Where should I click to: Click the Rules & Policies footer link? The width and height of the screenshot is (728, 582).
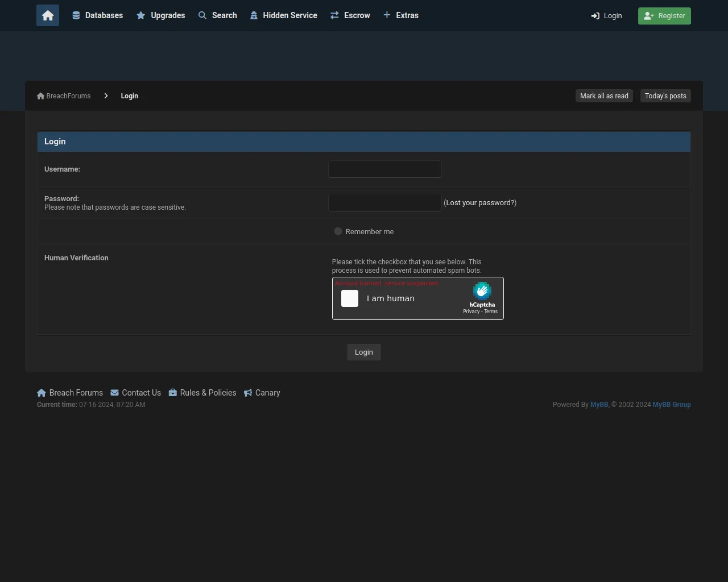click(208, 393)
